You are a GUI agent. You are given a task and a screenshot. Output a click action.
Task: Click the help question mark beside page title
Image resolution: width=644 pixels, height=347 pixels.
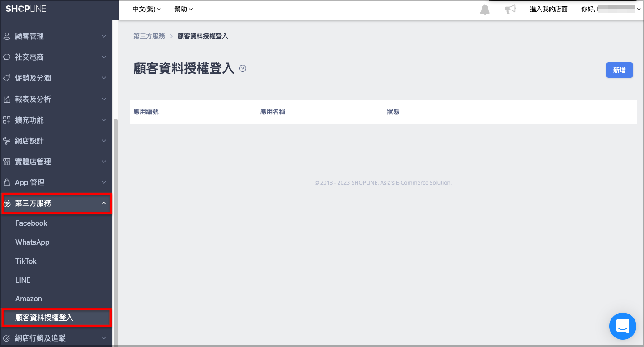[243, 69]
